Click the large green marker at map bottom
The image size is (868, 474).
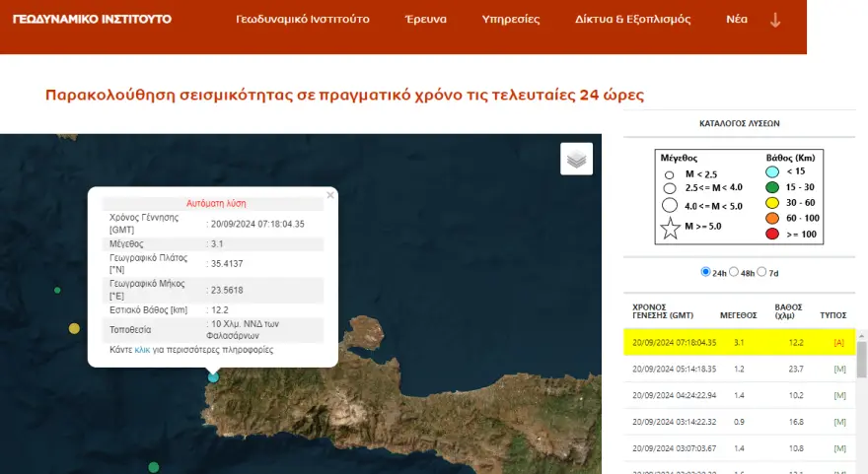click(153, 466)
